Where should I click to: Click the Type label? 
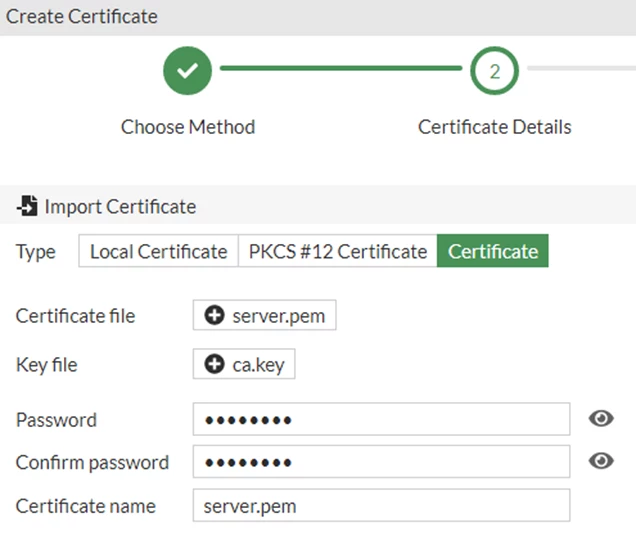(36, 252)
